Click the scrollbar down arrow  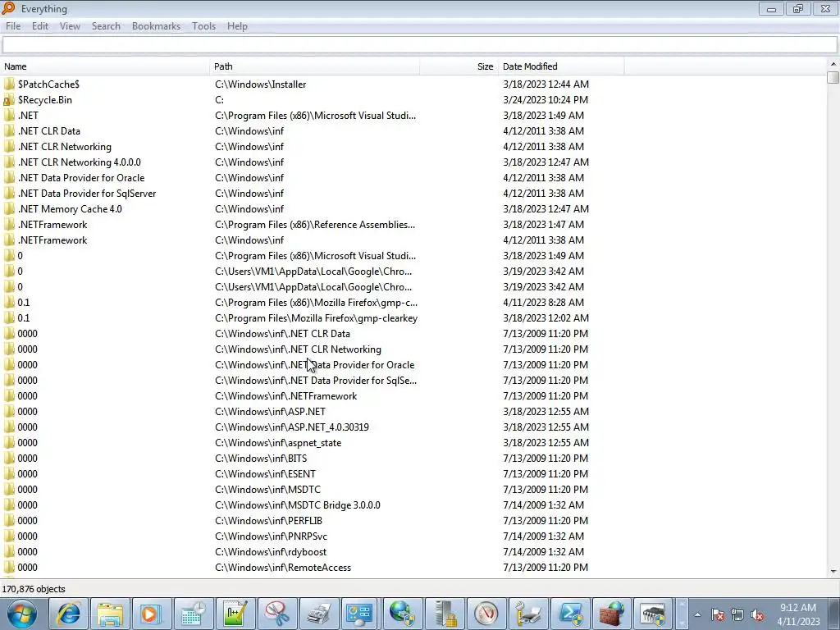pyautogui.click(x=833, y=571)
